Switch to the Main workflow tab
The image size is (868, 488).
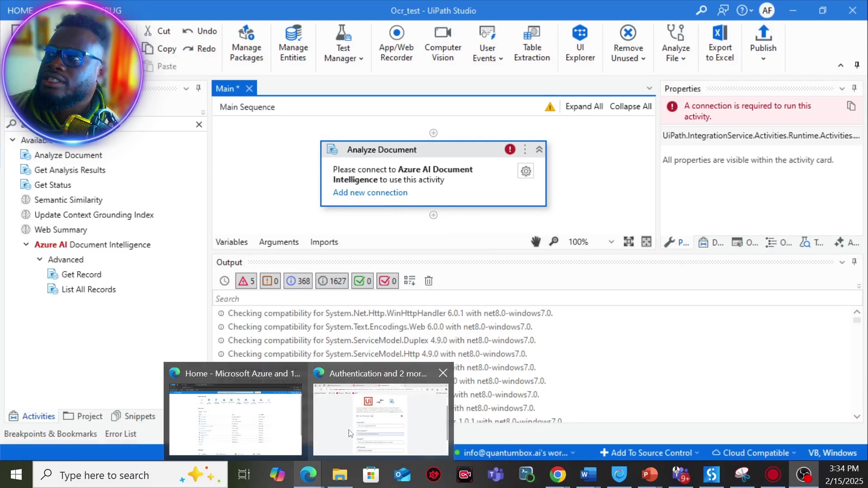point(227,89)
